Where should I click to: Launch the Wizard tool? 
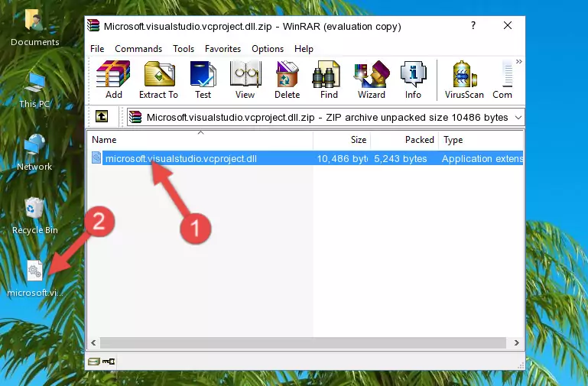coord(372,79)
